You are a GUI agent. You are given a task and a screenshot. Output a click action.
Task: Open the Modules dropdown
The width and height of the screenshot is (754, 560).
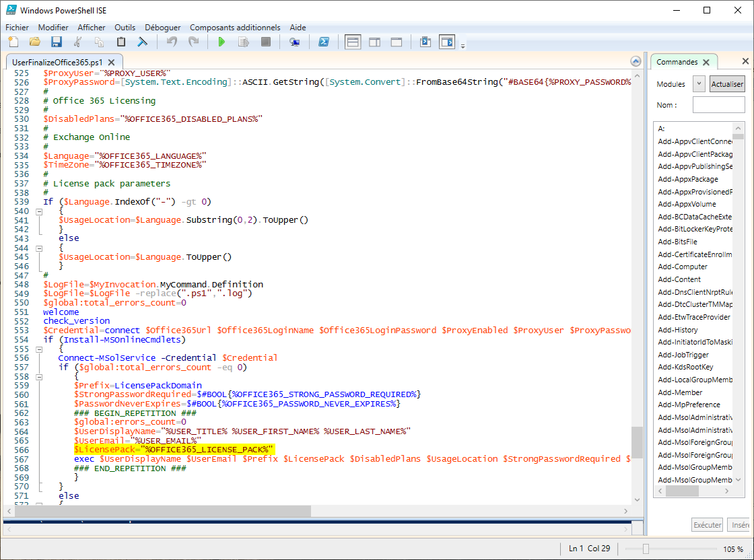(x=699, y=83)
